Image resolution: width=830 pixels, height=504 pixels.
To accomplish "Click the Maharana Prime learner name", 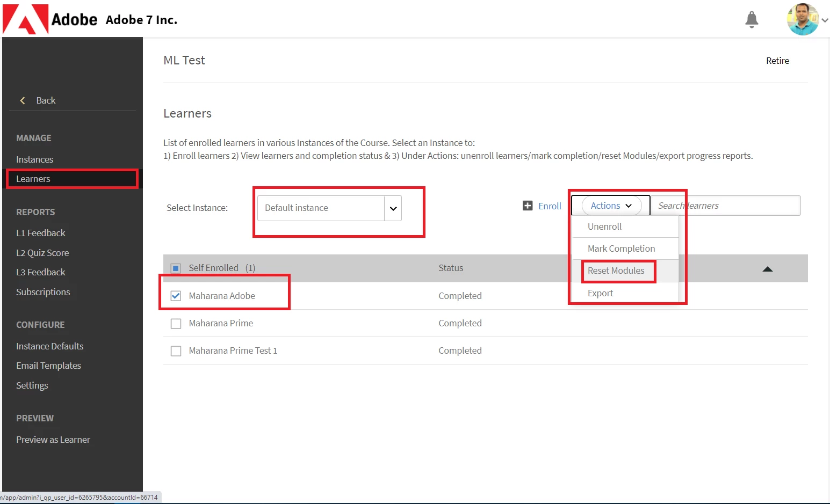I will 221,323.
